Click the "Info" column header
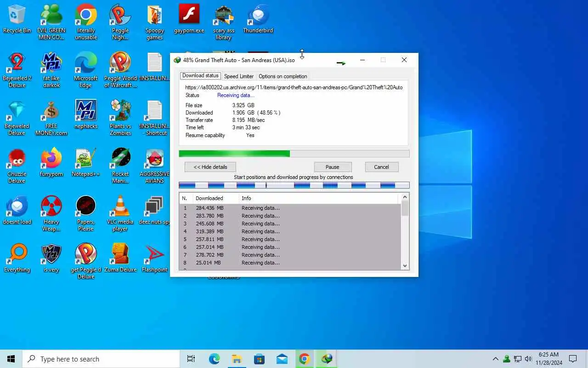Viewport: 588px width, 368px height. pos(319,198)
